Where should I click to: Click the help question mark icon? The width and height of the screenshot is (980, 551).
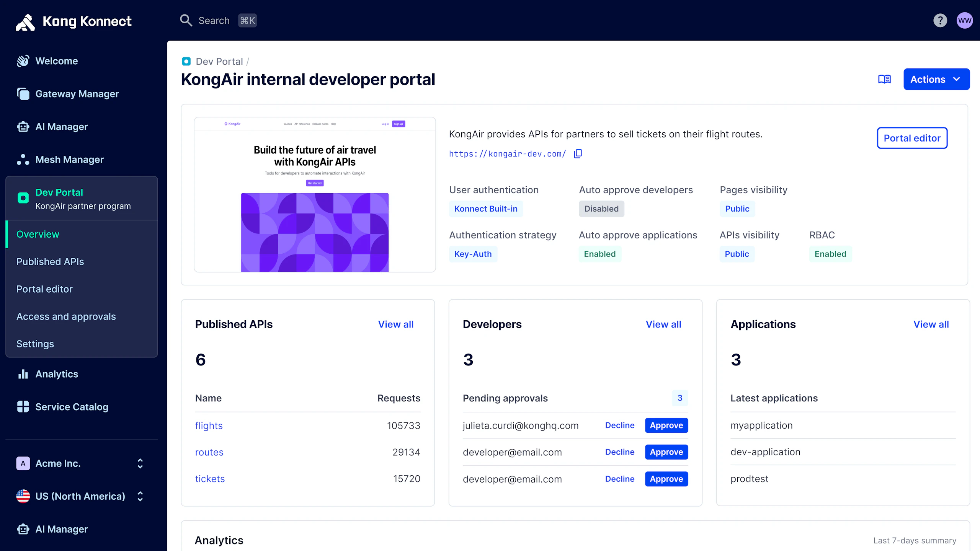click(x=940, y=21)
